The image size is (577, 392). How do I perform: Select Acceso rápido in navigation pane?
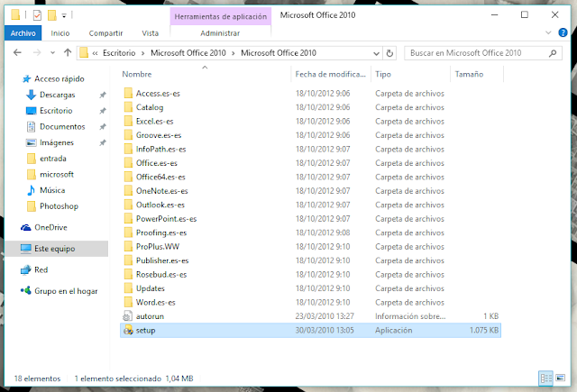(59, 78)
